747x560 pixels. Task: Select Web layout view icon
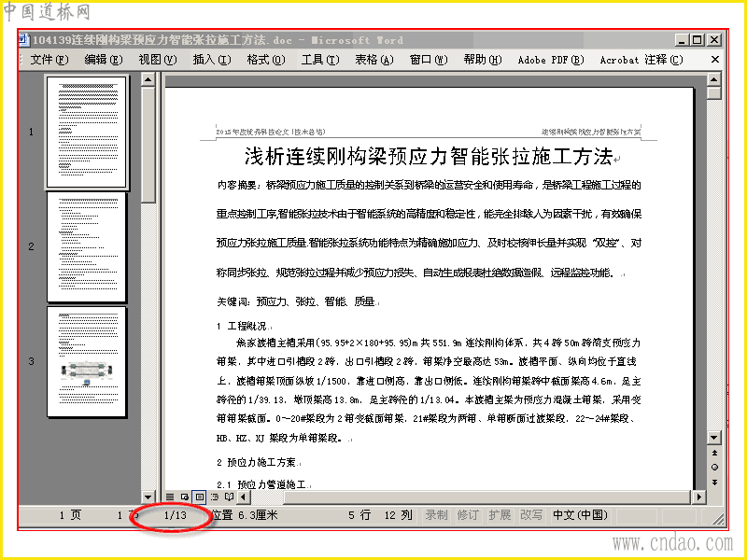(x=184, y=497)
